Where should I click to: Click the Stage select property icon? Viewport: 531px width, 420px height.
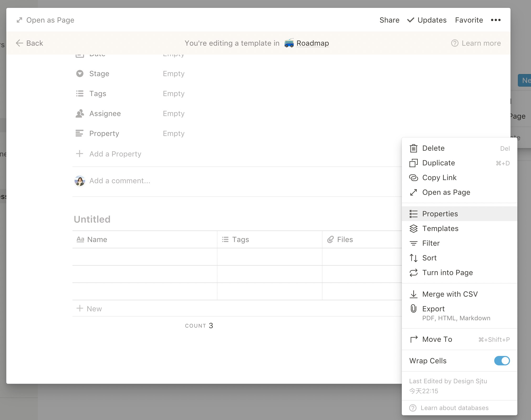click(x=80, y=74)
